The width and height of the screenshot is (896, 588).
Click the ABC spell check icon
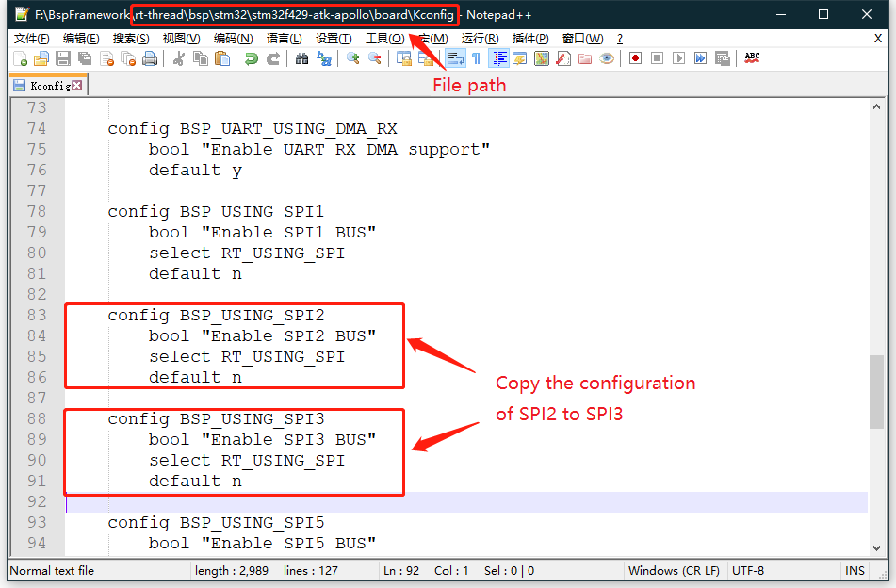tap(752, 58)
